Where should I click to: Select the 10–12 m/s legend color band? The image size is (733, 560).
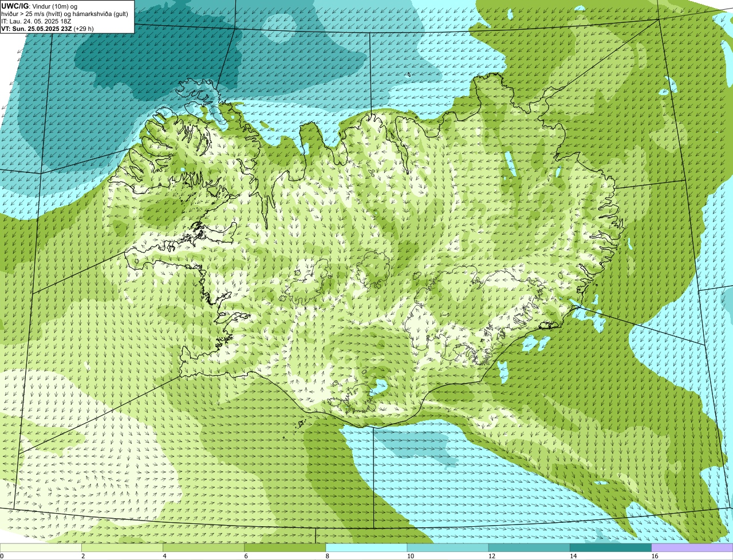448,548
